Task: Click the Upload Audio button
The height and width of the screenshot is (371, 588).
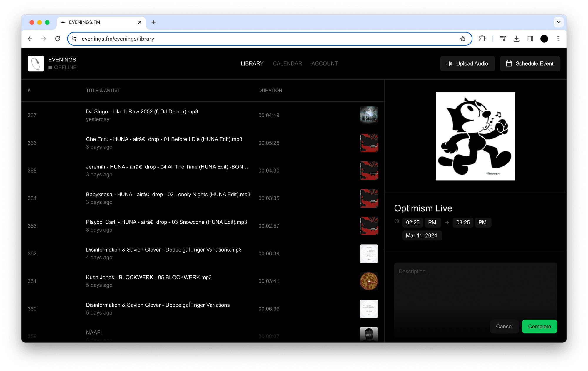Action: tap(467, 63)
